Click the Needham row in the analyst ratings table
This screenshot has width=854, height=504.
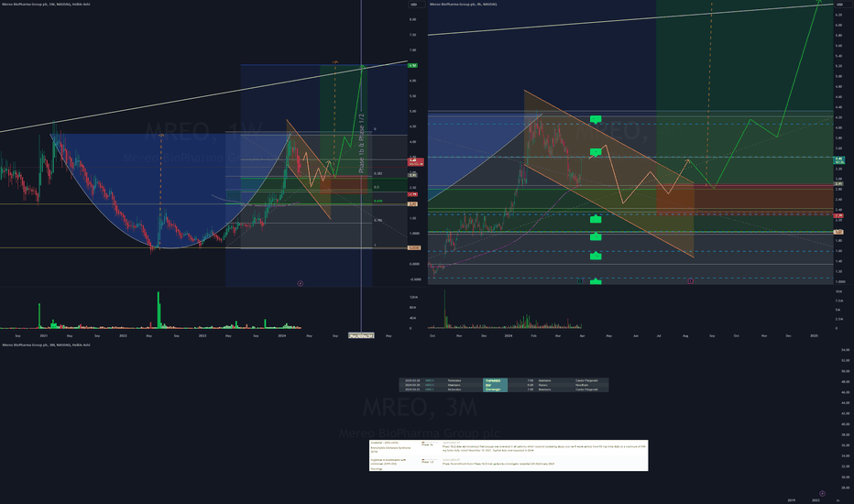pos(504,385)
